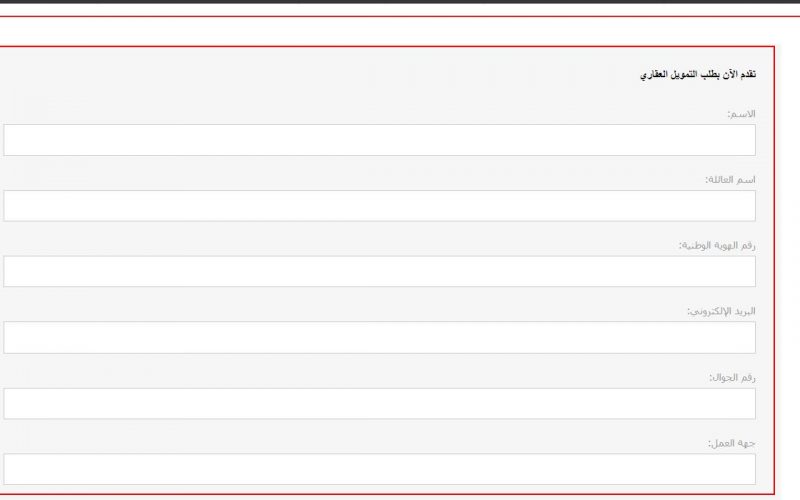Click the heading تقدم الآن بطلب التمويل العقاري
Viewport: 800px width, 500px height.
698,74
